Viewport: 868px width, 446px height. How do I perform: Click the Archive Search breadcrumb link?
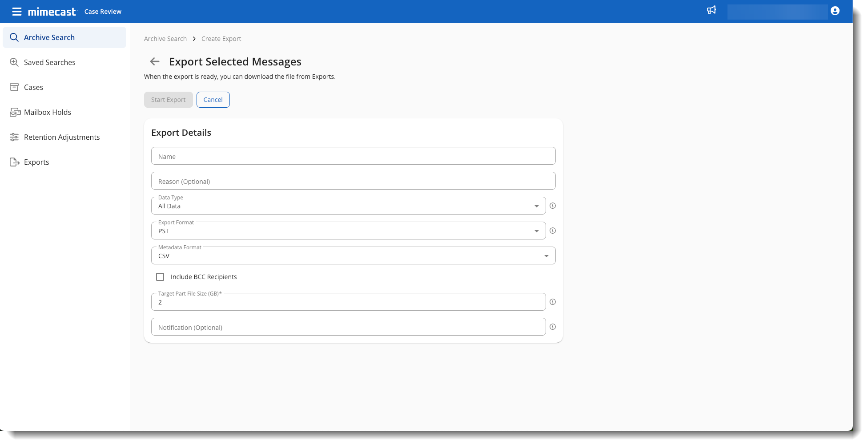(165, 39)
